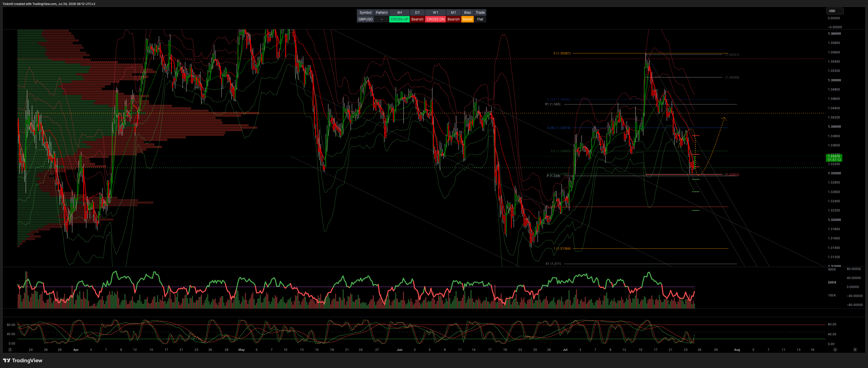Click the TradingView logo
Screen dimensions: 868x368
[x=23, y=361]
